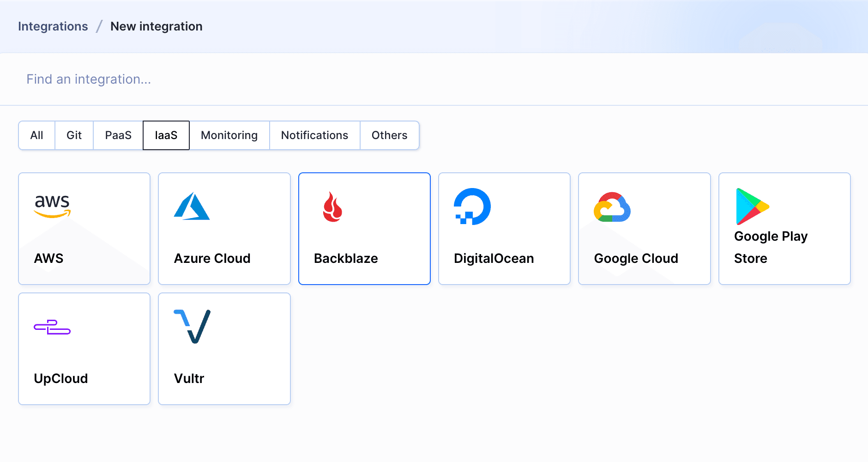Open the Notifications tab

point(315,135)
